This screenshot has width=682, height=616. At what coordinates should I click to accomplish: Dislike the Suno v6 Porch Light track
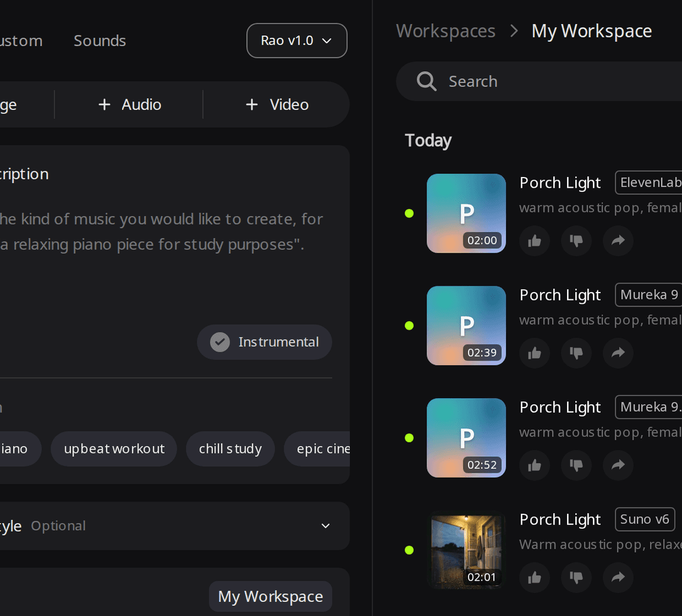(577, 577)
